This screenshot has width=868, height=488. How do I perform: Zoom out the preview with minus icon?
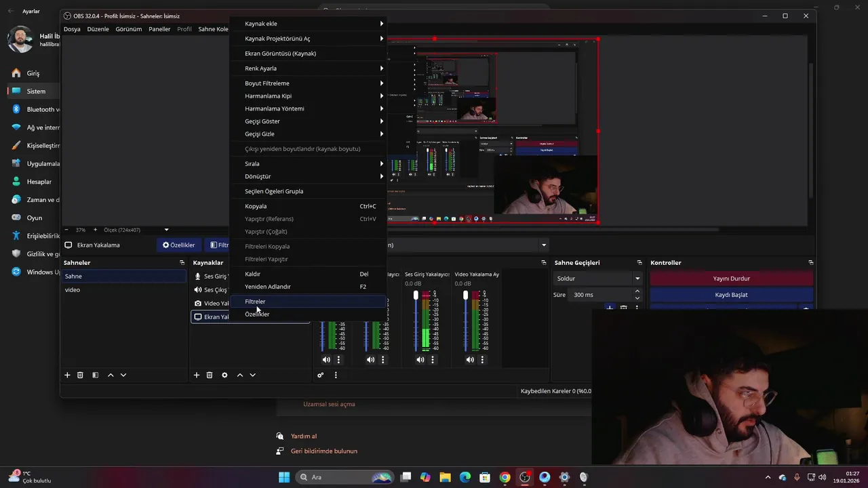click(66, 230)
